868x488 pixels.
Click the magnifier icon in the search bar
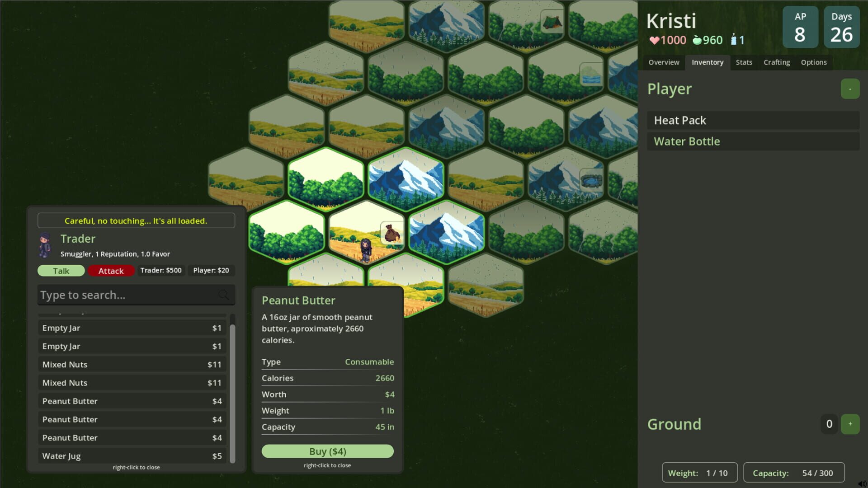click(224, 295)
